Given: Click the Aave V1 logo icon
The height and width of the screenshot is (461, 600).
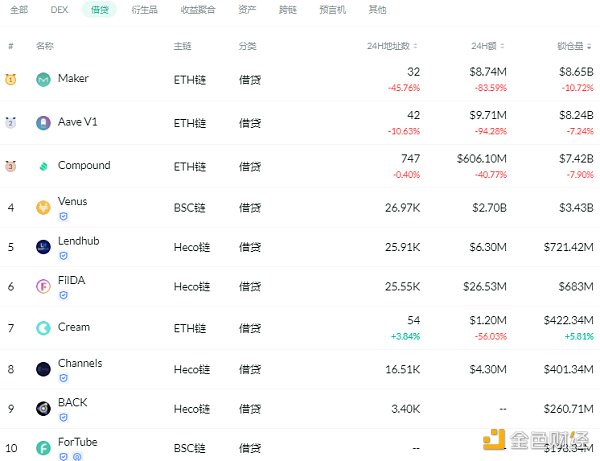Looking at the screenshot, I should 43,123.
